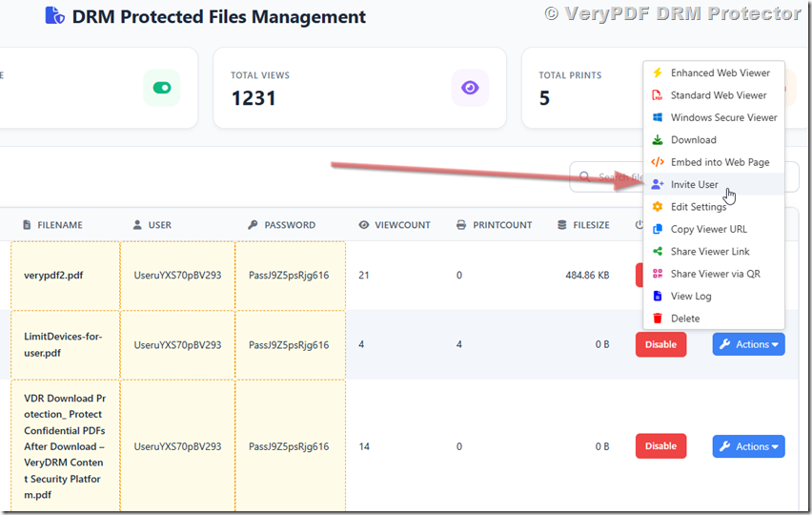Click the eye icon in VIEWCOUNT header

(x=364, y=225)
